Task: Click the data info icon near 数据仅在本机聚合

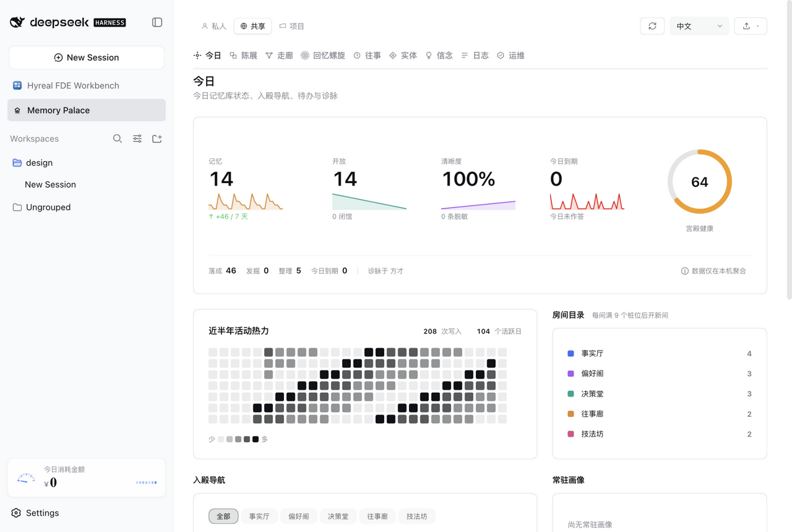Action: [685, 271]
